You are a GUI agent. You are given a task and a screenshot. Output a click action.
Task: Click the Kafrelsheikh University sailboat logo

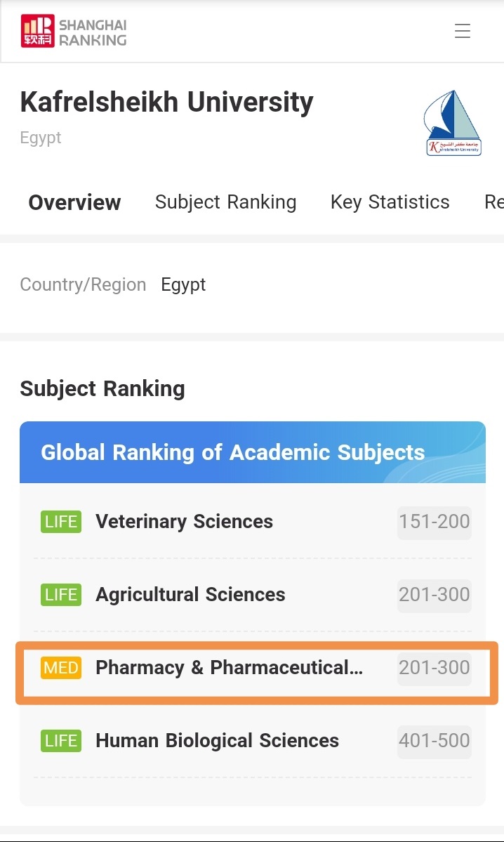click(x=453, y=123)
